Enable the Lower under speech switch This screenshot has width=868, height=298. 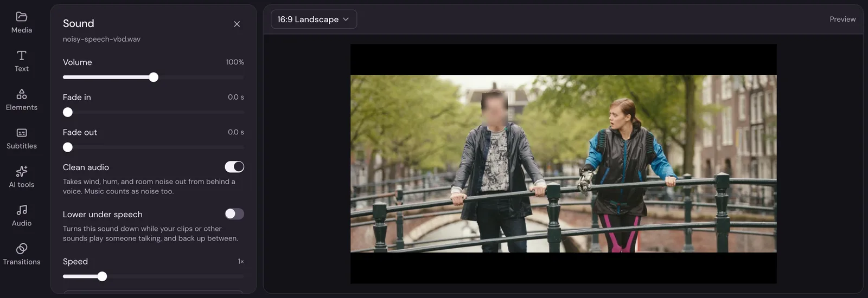coord(234,214)
